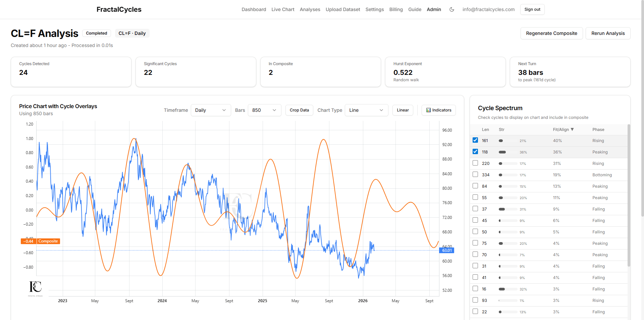Click the FractalCycles brand link

(119, 9)
